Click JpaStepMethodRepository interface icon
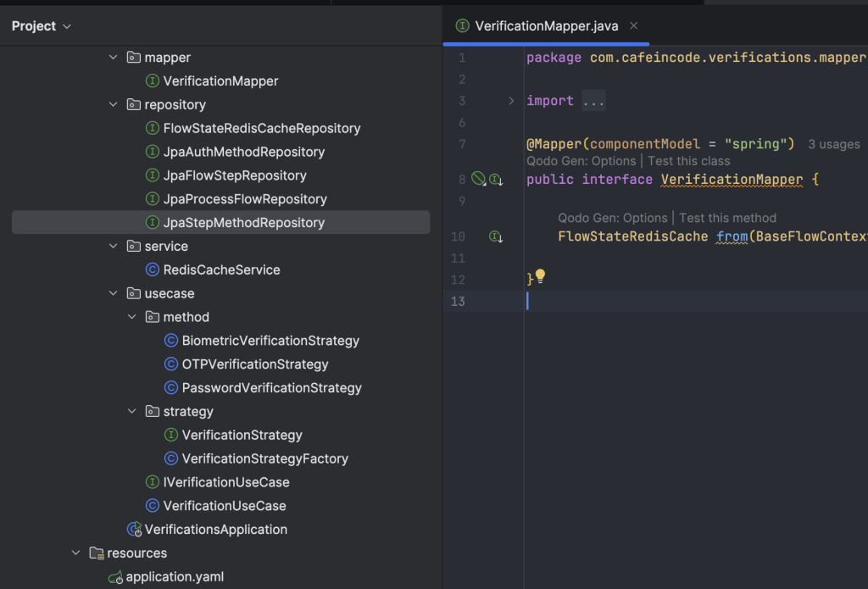 tap(153, 223)
